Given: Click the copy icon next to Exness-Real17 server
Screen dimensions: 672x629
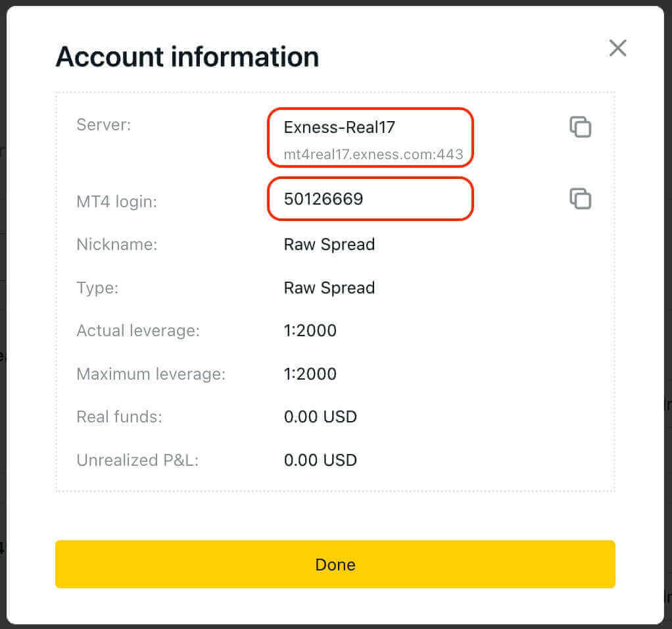Looking at the screenshot, I should [581, 127].
